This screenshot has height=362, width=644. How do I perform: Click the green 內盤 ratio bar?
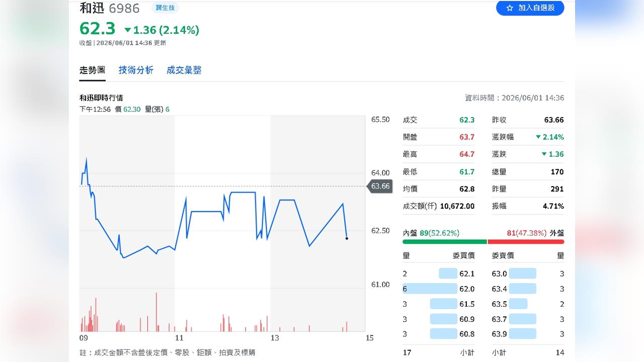pos(445,242)
